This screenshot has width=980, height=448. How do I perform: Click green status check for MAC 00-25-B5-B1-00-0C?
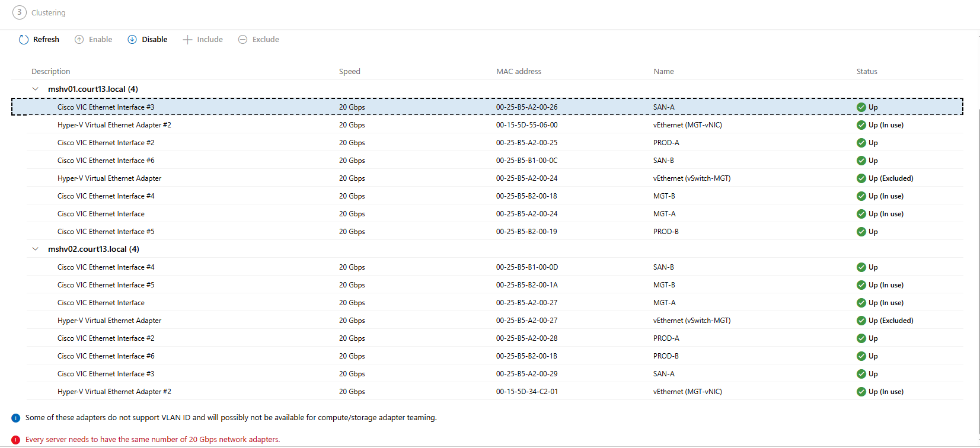pos(861,161)
